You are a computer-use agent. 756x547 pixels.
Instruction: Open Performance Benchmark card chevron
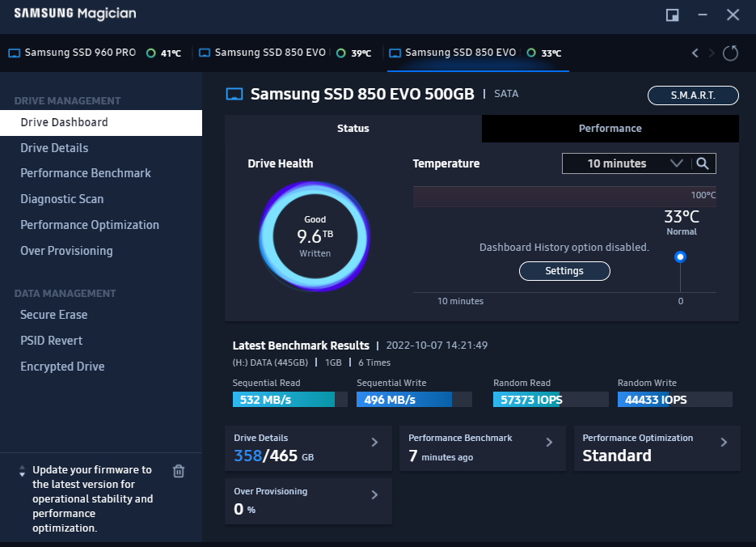[x=549, y=443]
